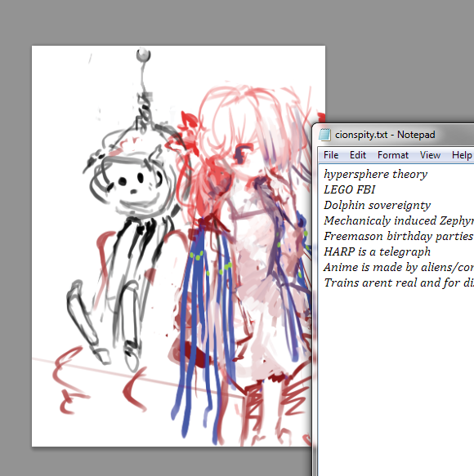Click the line starting 'Anime is made by'
Image resolution: width=474 pixels, height=476 pixels.
(399, 267)
